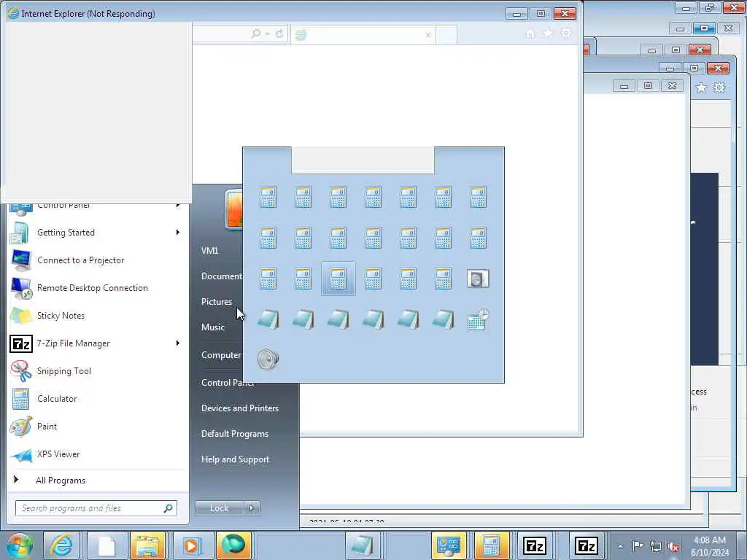Open Favorites star in front IE window

(x=549, y=34)
